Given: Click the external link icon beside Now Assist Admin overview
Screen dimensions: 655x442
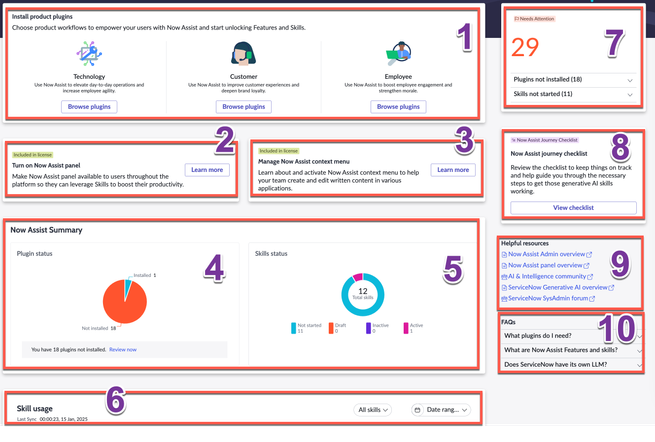Looking at the screenshot, I should coord(589,254).
